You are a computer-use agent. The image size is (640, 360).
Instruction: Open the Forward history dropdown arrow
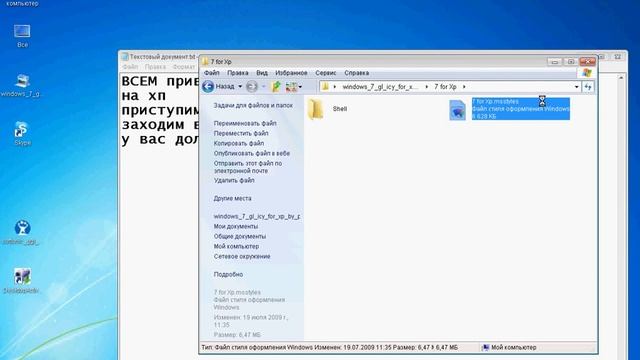click(264, 87)
